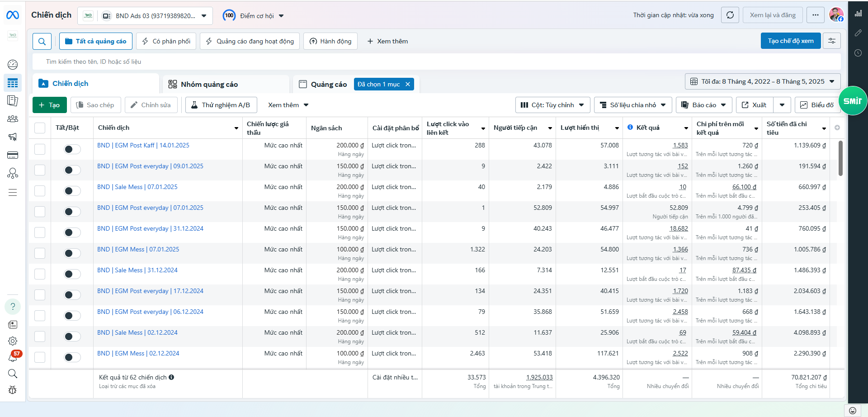Open notifications bell with 57 badge
Viewport: 868px width, 417px height.
(x=13, y=357)
